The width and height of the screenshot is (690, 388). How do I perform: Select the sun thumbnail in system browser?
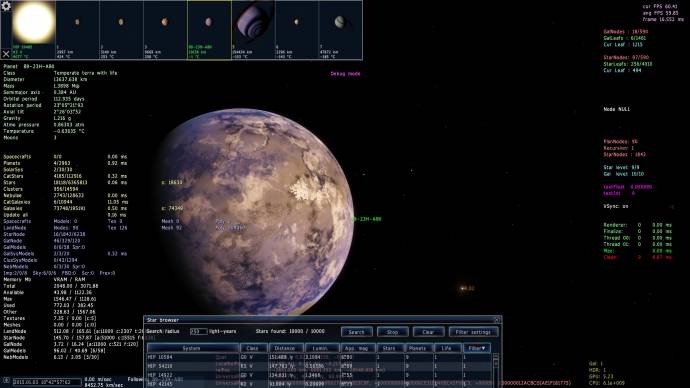point(34,30)
